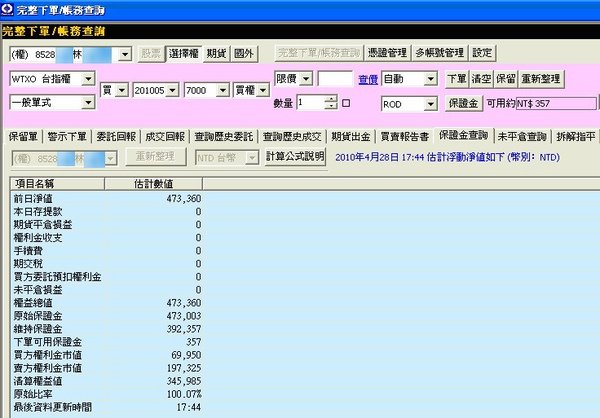Switch to the 委託回報 tab
The height and width of the screenshot is (418, 600).
pos(116,137)
